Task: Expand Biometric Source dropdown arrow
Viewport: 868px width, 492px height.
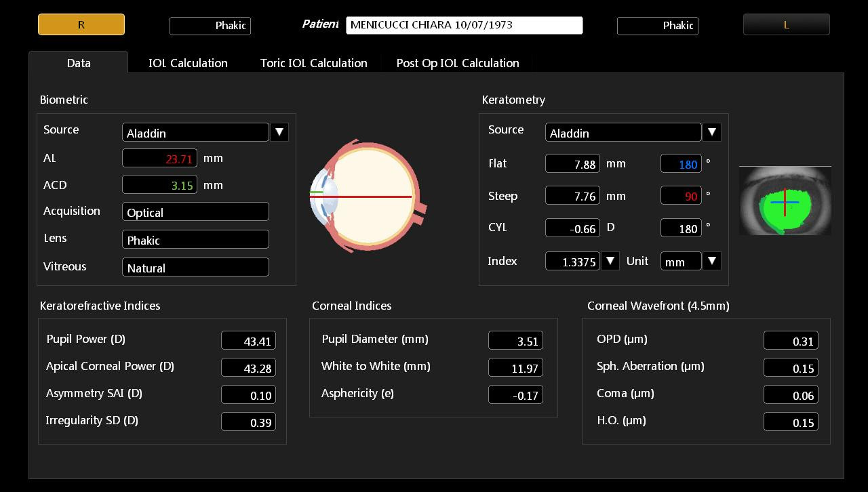Action: (x=279, y=132)
